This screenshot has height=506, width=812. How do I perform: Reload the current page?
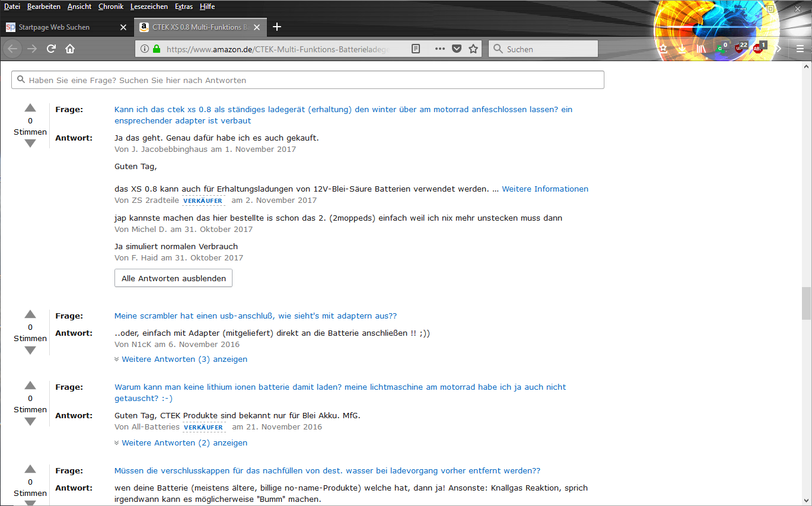click(x=51, y=49)
